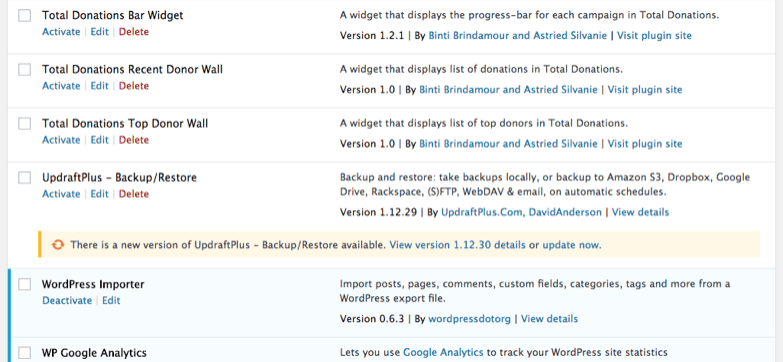The image size is (783, 362).
Task: Delete the UpdraftPlus plugin
Action: tap(134, 193)
